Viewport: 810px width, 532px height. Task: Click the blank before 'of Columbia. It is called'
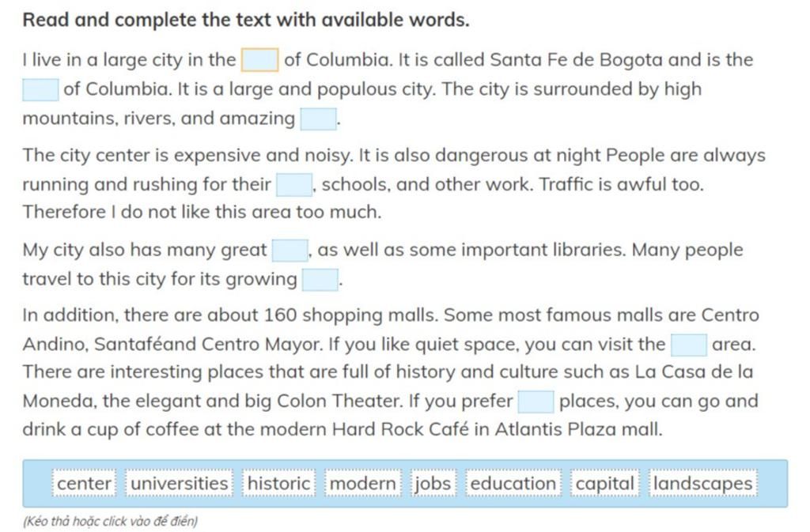tap(260, 60)
